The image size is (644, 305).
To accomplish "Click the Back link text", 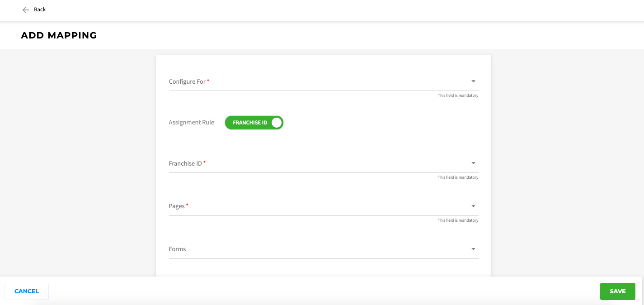I will tap(40, 10).
